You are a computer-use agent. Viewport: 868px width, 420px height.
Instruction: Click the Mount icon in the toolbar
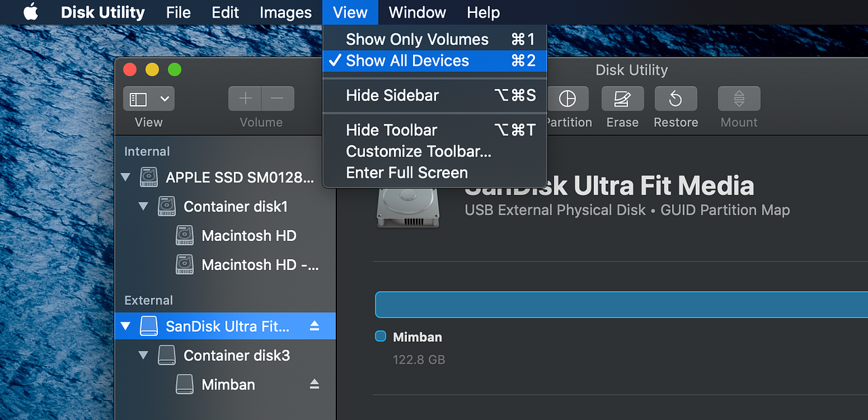738,100
